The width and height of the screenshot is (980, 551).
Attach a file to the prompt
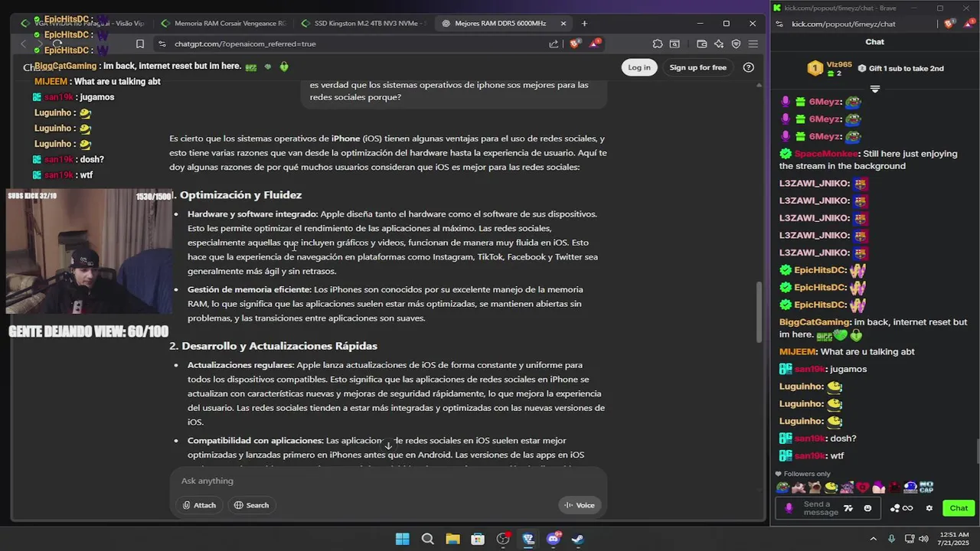pyautogui.click(x=199, y=505)
